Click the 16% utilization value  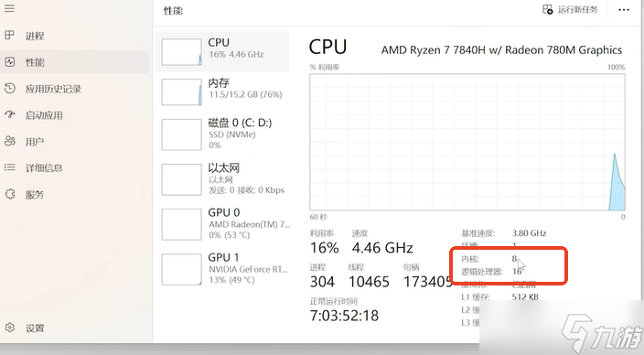coord(325,248)
